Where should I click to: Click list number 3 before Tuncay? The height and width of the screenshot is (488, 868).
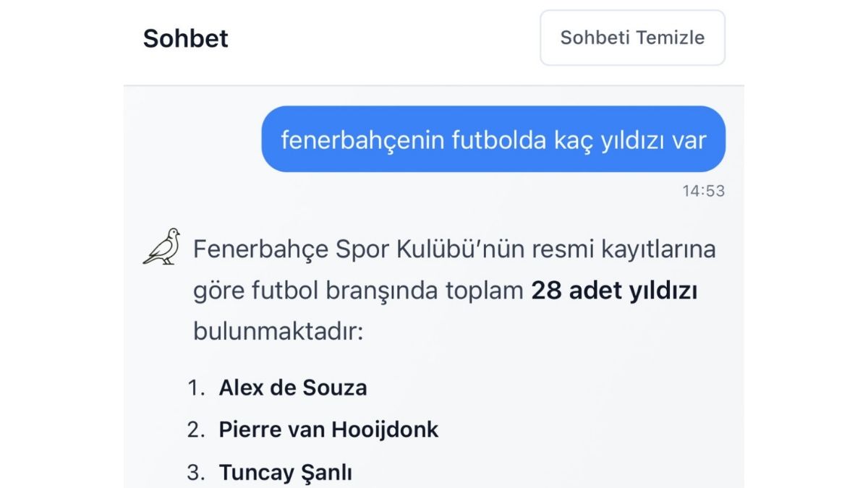(x=195, y=473)
